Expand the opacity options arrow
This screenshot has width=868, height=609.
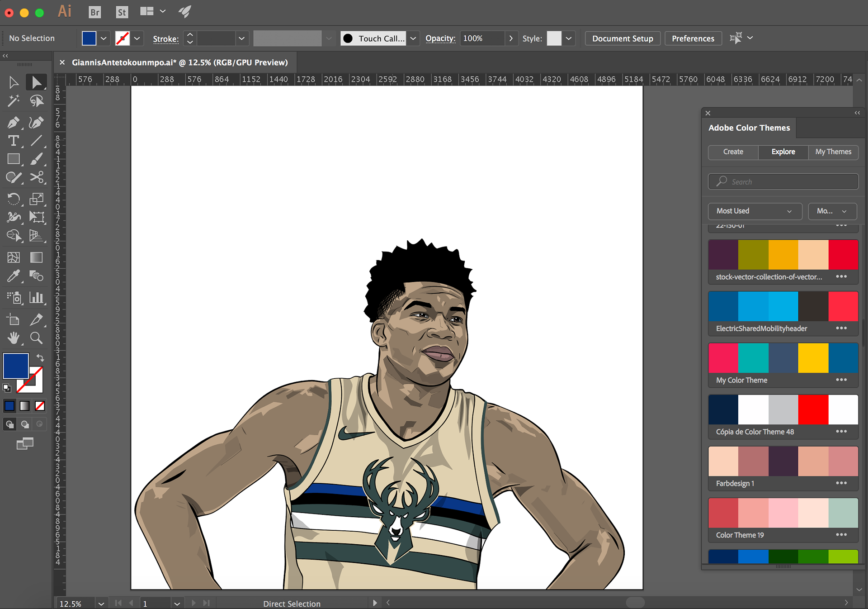coord(511,38)
